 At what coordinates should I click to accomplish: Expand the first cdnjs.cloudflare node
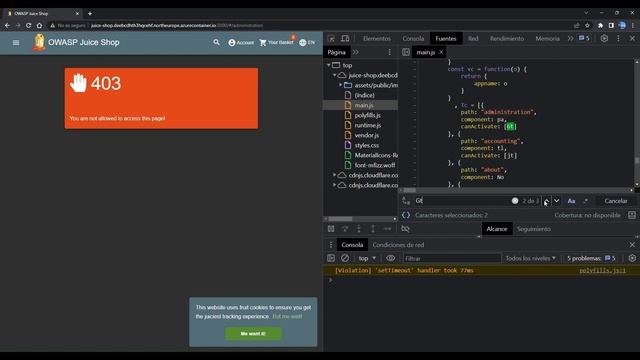point(334,175)
